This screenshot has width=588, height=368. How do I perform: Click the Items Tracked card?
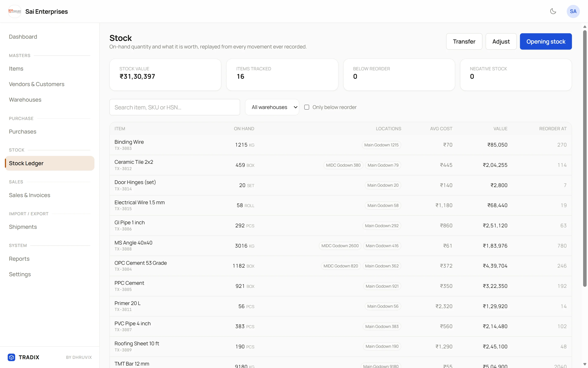(282, 75)
